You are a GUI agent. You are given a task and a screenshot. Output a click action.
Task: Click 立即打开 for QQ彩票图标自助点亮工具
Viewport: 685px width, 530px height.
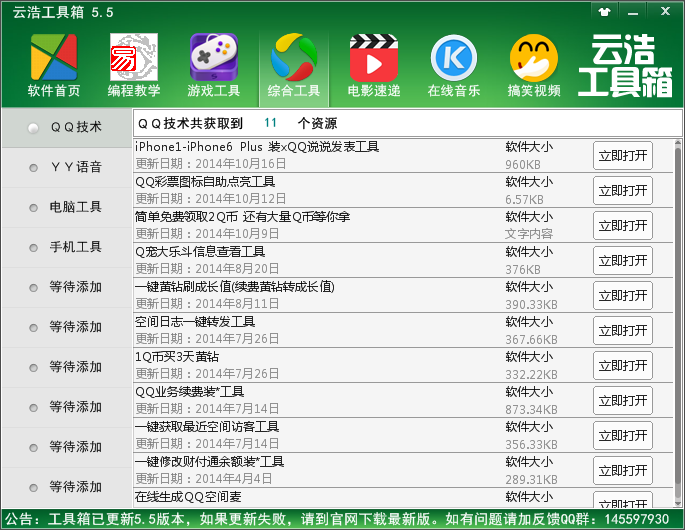[x=623, y=191]
